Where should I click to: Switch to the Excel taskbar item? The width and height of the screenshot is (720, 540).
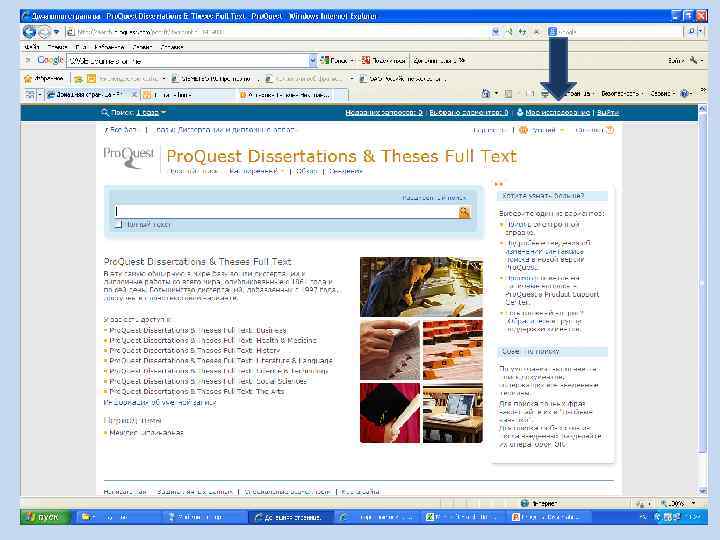point(461,517)
